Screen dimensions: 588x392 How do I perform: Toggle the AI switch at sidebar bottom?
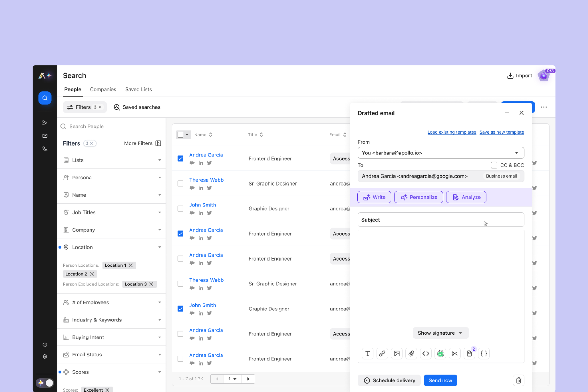(x=45, y=383)
